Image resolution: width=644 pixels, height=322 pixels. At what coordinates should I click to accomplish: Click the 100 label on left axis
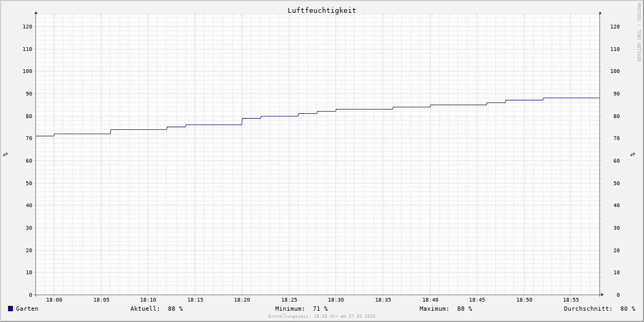tap(27, 71)
